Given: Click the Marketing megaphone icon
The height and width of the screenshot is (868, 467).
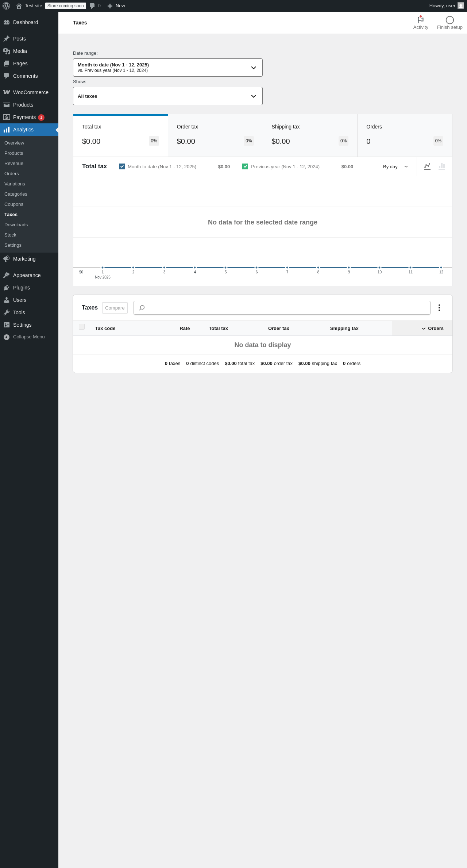Looking at the screenshot, I should [x=7, y=259].
